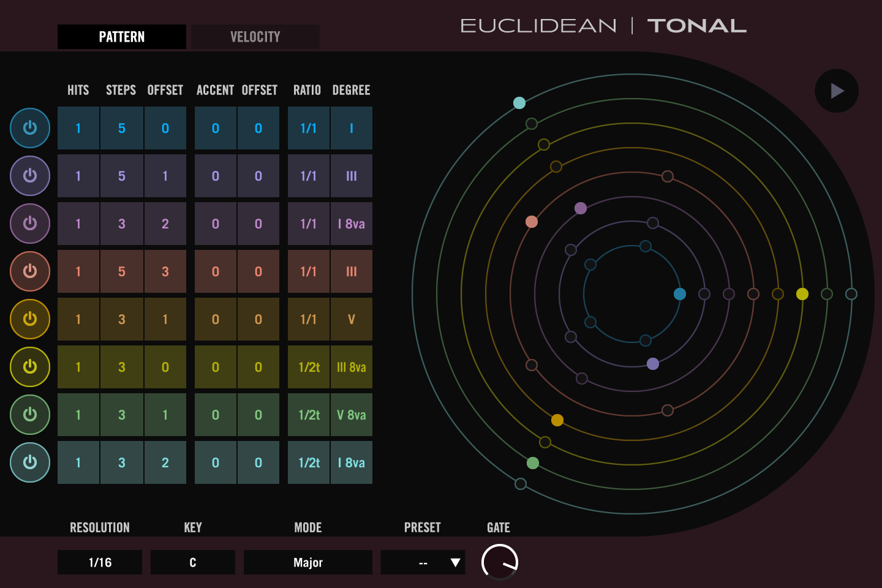The width and height of the screenshot is (882, 588).
Task: Click the purple track's power icon
Action: pyautogui.click(x=30, y=224)
